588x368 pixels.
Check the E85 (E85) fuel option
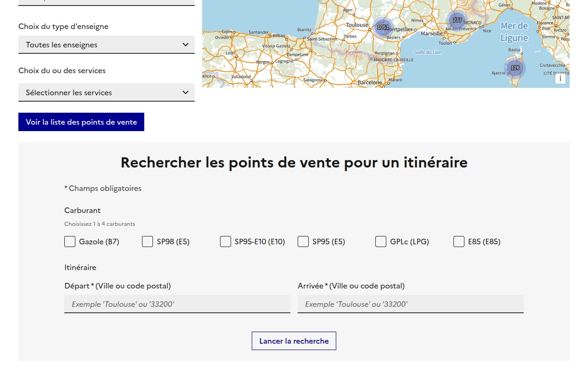(x=459, y=241)
